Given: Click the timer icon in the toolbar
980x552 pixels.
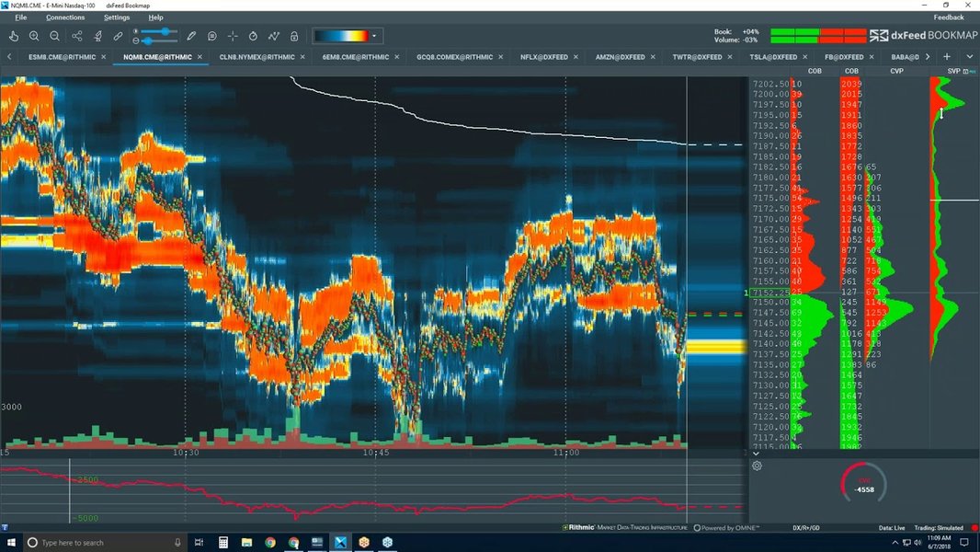Looking at the screenshot, I should tap(251, 35).
